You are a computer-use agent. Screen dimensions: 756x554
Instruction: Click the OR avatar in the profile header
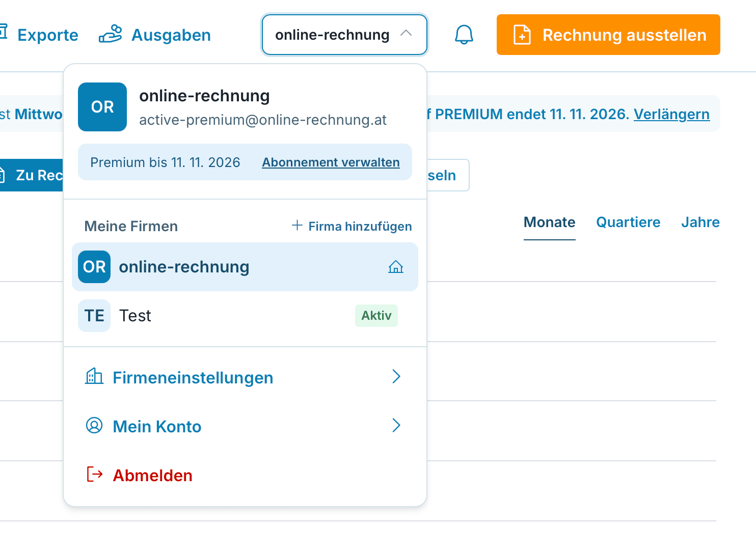coord(102,107)
